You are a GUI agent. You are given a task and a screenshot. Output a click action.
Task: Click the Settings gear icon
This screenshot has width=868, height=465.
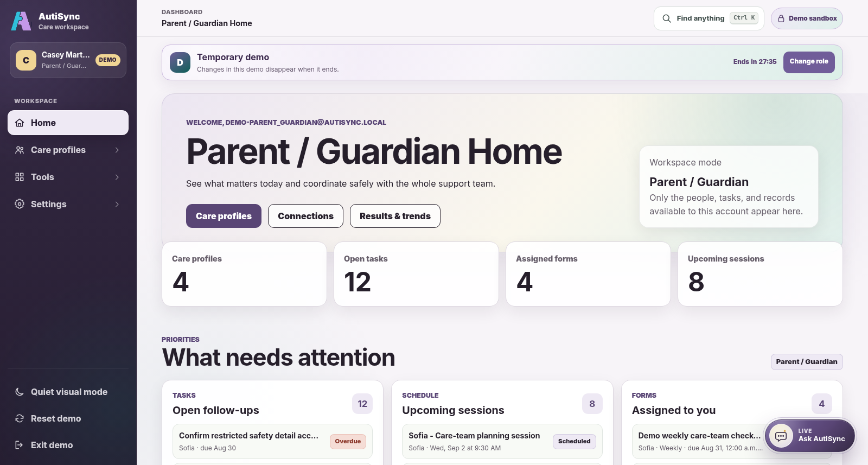click(x=20, y=204)
